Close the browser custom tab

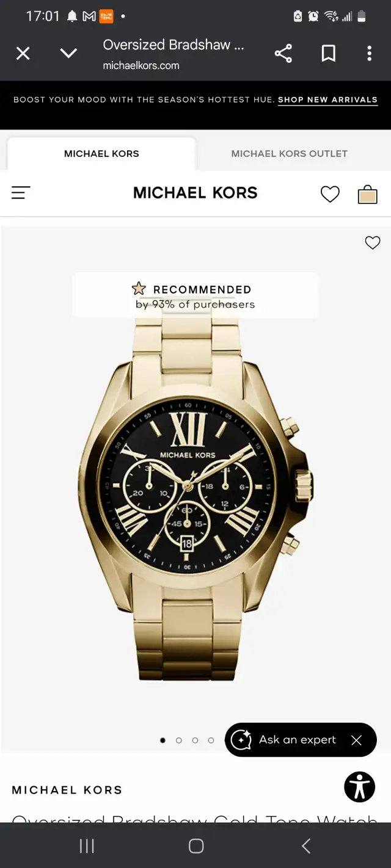23,54
